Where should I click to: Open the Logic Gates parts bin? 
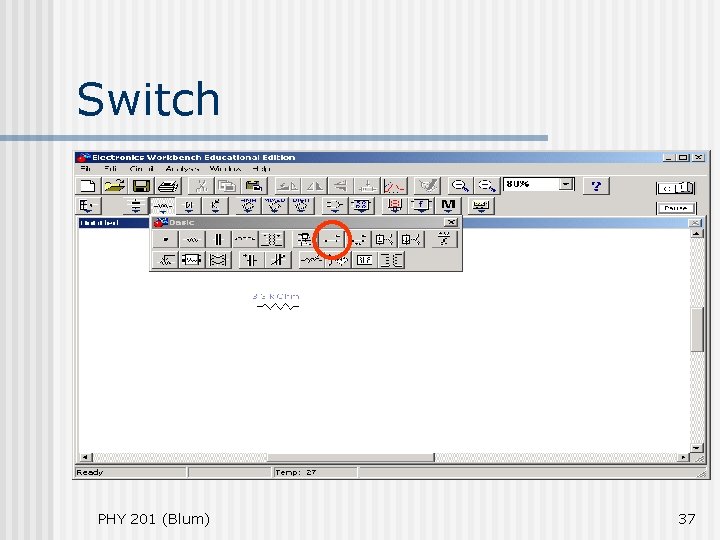(334, 206)
